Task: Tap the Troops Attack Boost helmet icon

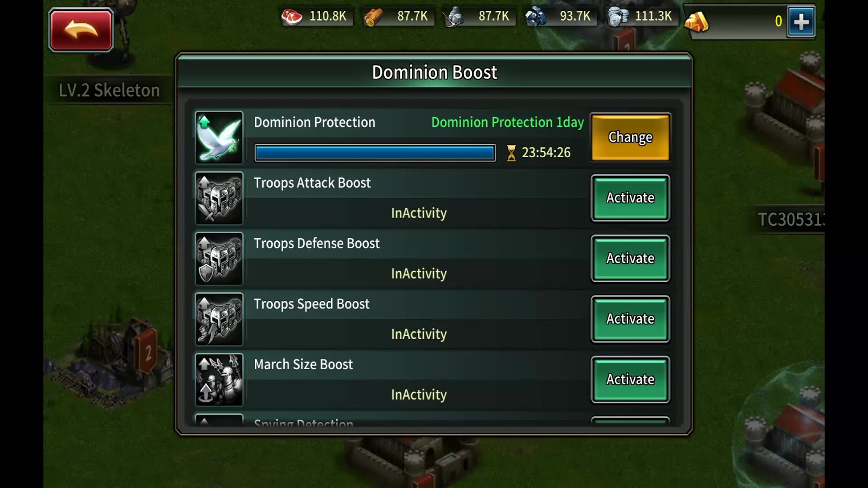Action: click(x=219, y=198)
